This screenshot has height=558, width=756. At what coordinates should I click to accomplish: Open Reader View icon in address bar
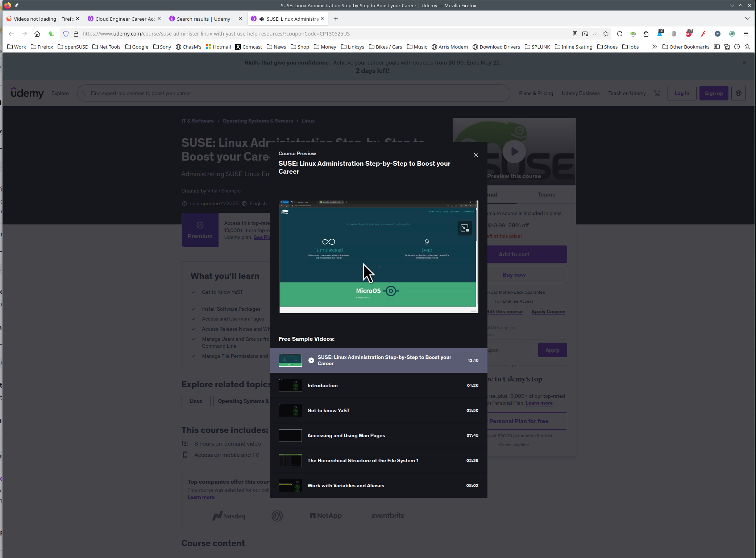pos(575,34)
